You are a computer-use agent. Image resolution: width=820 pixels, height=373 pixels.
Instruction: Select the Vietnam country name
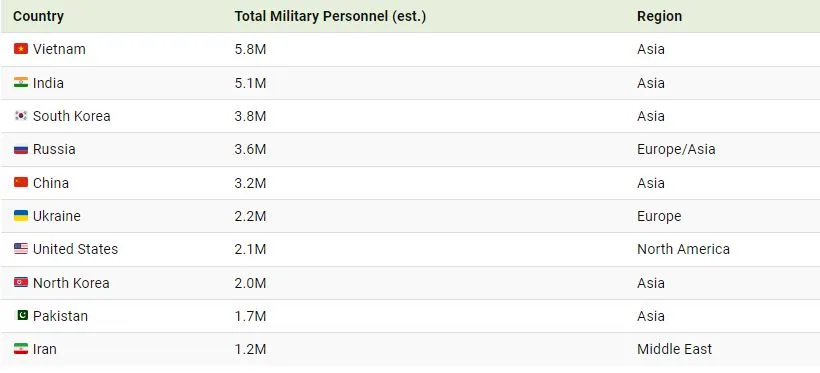click(59, 49)
